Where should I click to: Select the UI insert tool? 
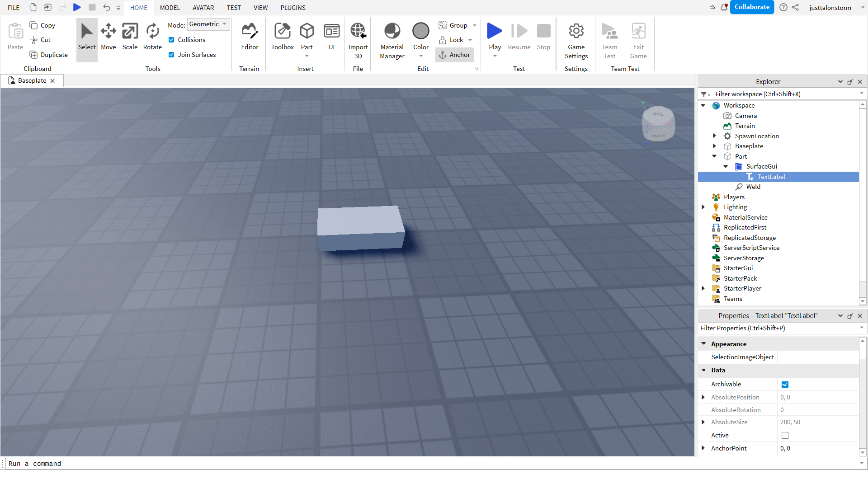point(332,36)
